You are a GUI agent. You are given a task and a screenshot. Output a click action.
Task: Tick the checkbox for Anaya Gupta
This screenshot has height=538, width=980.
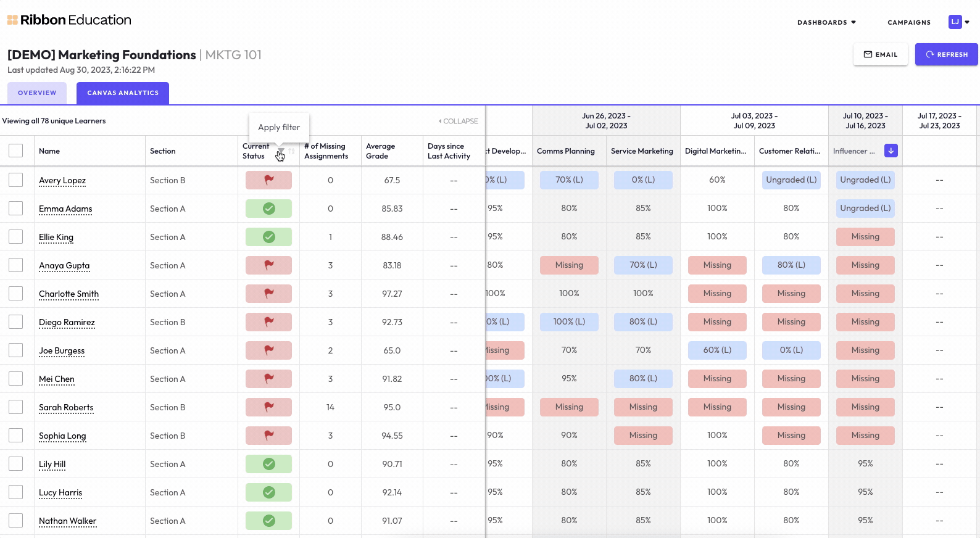coord(15,265)
